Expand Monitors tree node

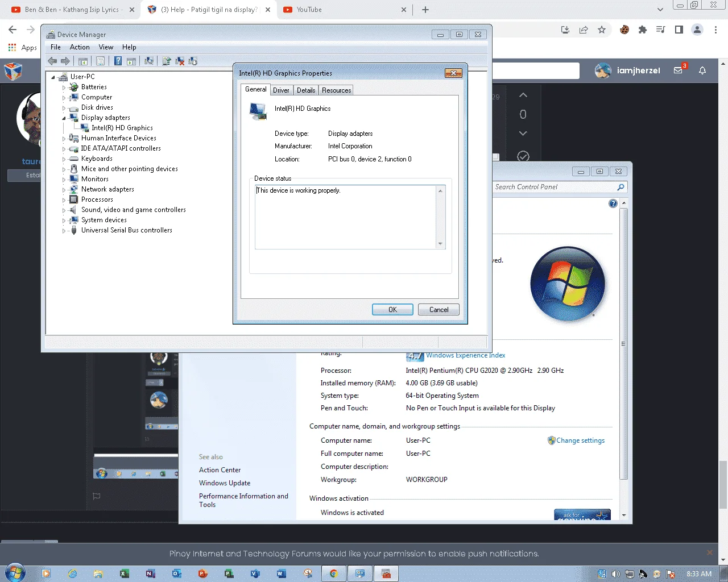pyautogui.click(x=64, y=180)
